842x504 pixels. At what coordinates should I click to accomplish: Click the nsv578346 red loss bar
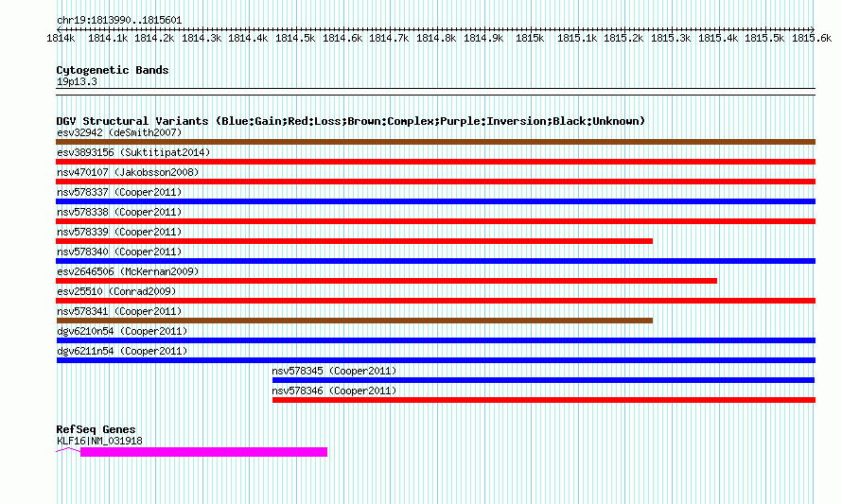544,400
